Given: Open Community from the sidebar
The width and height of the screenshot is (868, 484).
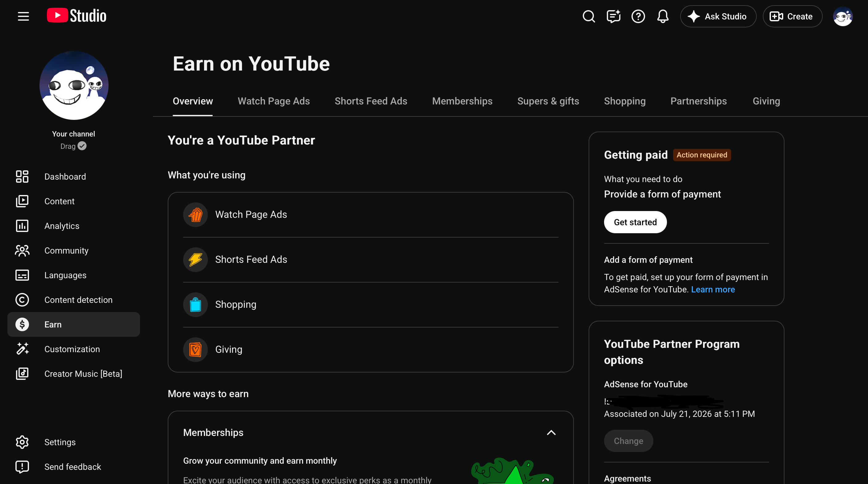Looking at the screenshot, I should click(73, 250).
